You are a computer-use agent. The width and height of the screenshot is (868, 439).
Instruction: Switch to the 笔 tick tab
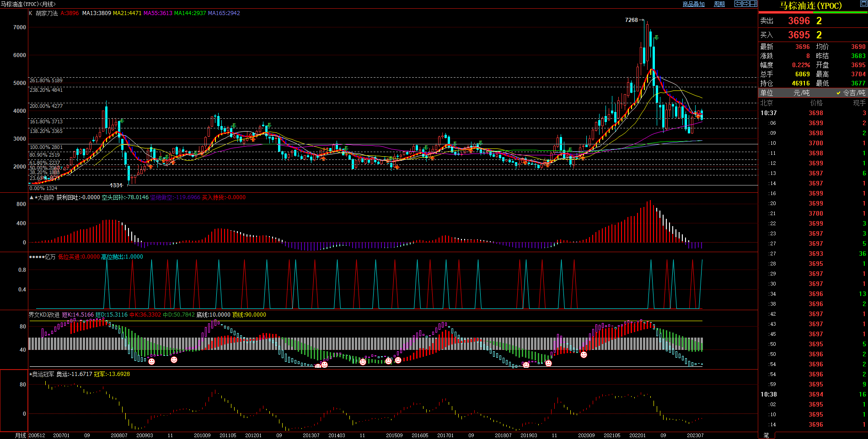(x=766, y=435)
